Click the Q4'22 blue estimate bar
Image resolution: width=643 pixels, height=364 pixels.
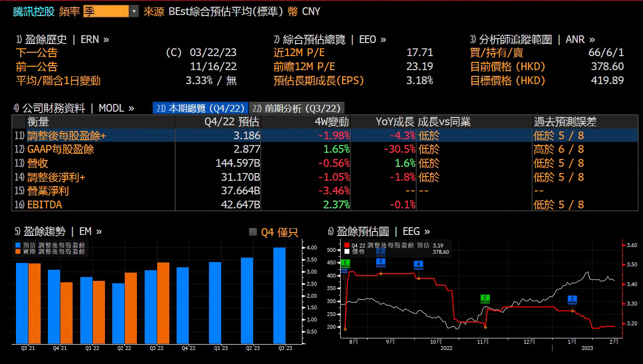(x=182, y=305)
